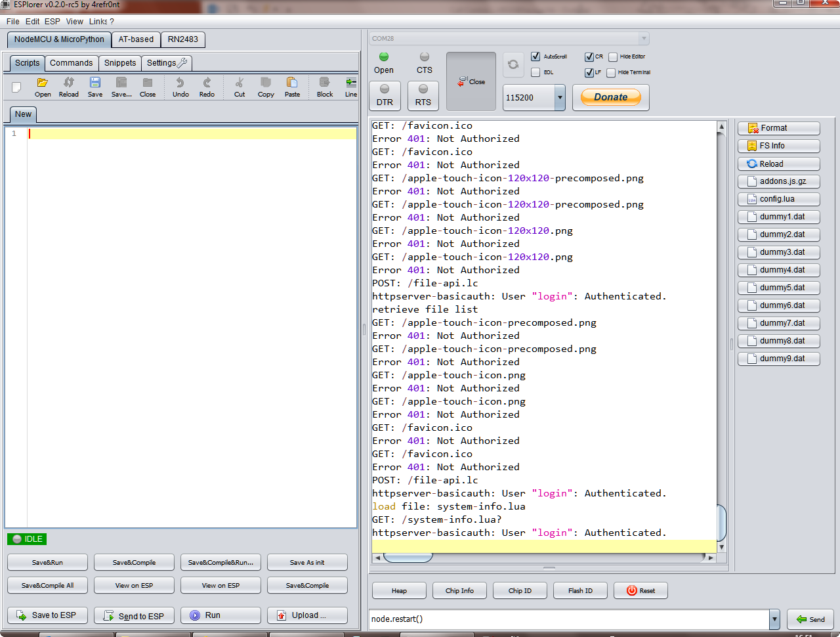The width and height of the screenshot is (840, 637).
Task: Enable the Hide Editor checkbox
Action: pyautogui.click(x=613, y=56)
